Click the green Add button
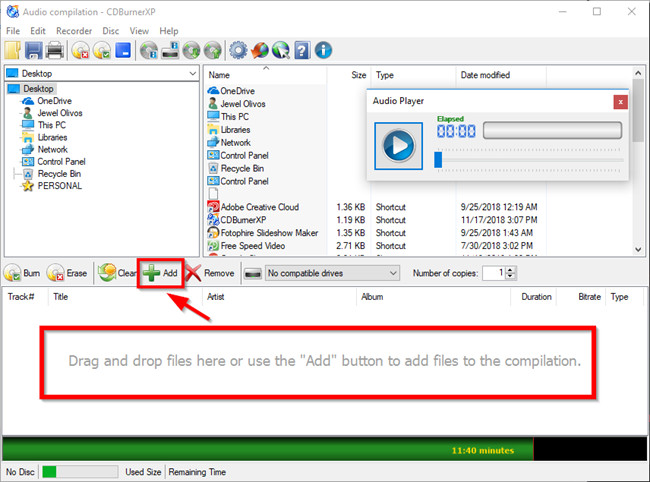This screenshot has width=650, height=482. click(160, 272)
